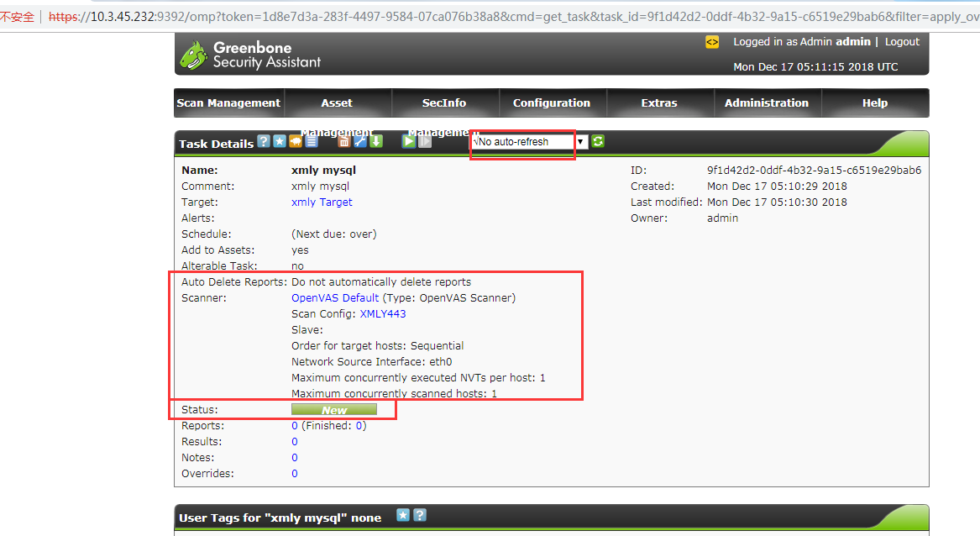Open help icon in User Tags header
The width and height of the screenshot is (980, 536).
(x=420, y=515)
